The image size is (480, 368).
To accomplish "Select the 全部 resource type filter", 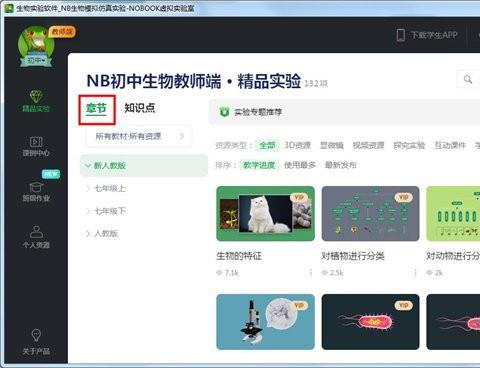I will point(267,145).
